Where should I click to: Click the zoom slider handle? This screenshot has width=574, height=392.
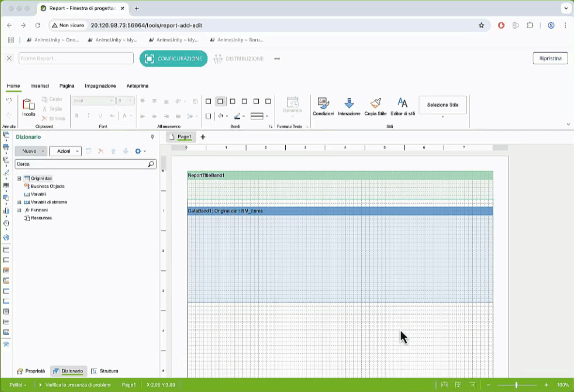[516, 385]
